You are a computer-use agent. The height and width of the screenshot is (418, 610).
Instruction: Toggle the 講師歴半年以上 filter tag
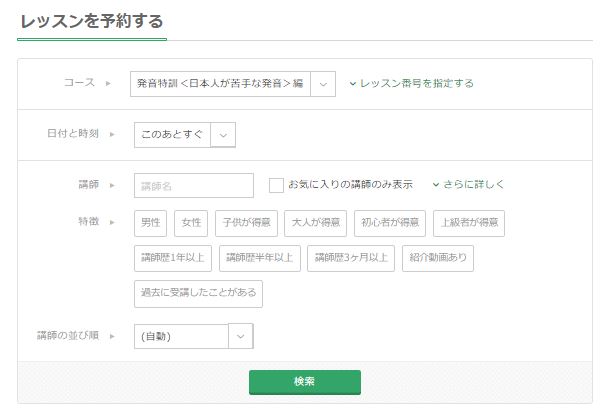260,258
